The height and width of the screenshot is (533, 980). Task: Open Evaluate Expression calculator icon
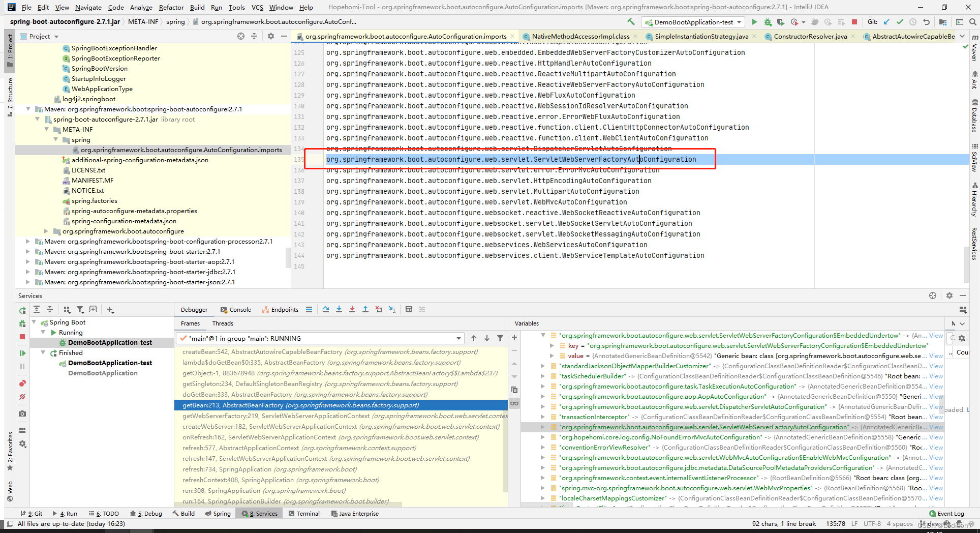click(x=409, y=309)
